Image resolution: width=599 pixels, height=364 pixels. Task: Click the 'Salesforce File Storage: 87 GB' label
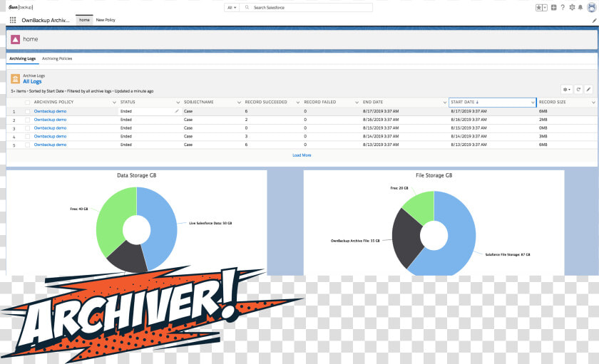pyautogui.click(x=508, y=254)
